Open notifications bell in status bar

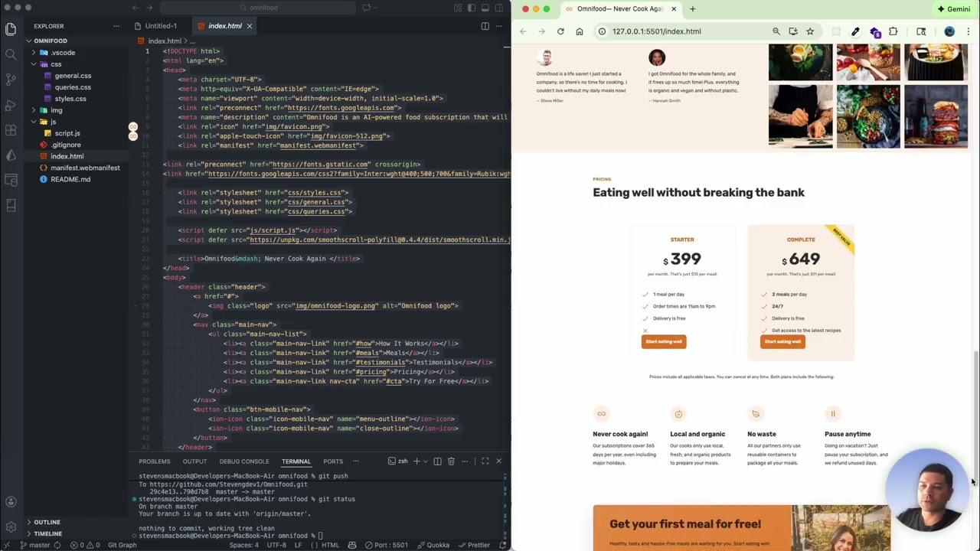503,546
